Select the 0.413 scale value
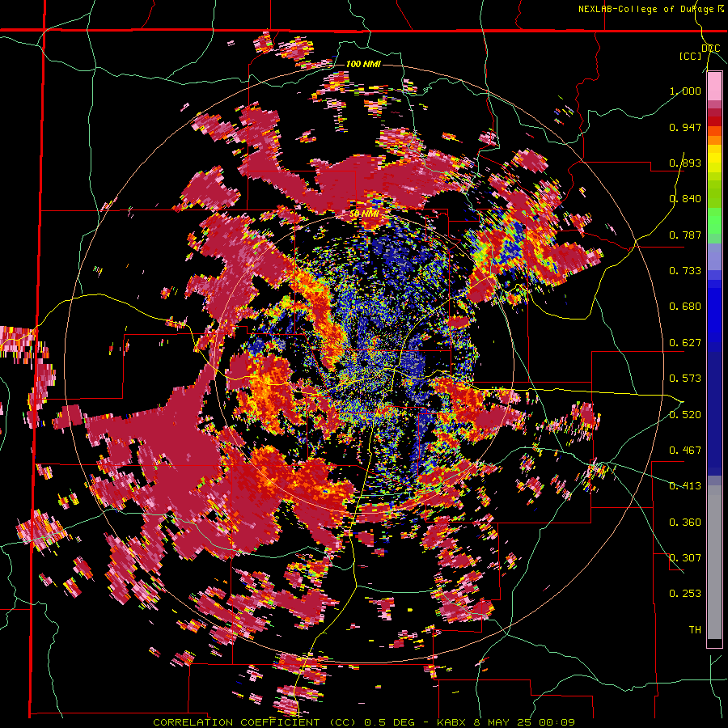The height and width of the screenshot is (728, 728). click(685, 486)
